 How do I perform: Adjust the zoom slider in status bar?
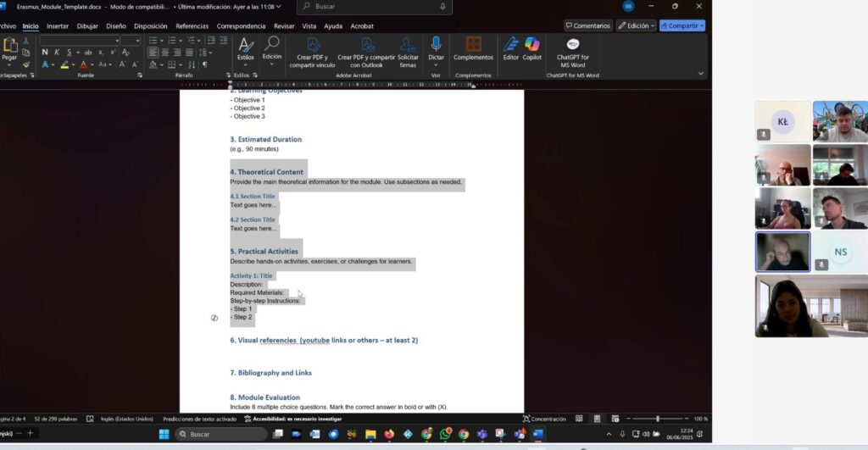coord(658,419)
